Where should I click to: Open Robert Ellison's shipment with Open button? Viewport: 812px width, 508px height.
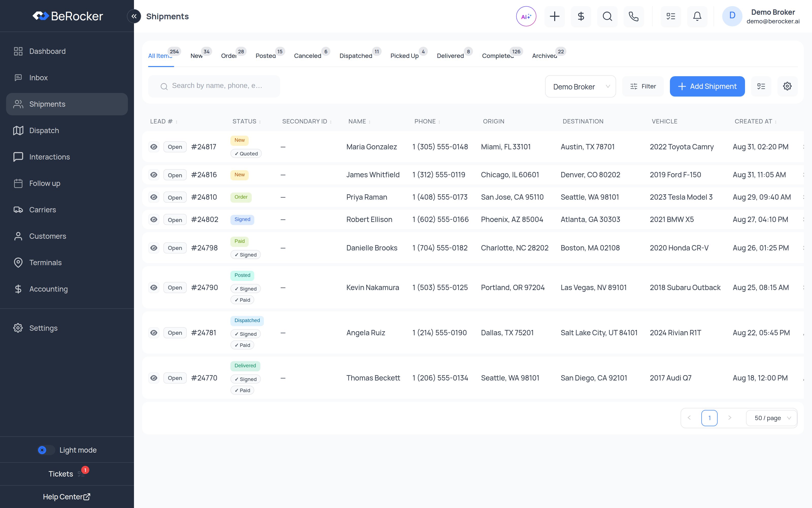tap(175, 220)
